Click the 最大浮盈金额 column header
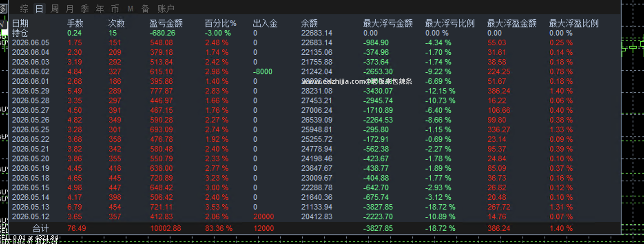644x244 pixels. click(x=512, y=23)
